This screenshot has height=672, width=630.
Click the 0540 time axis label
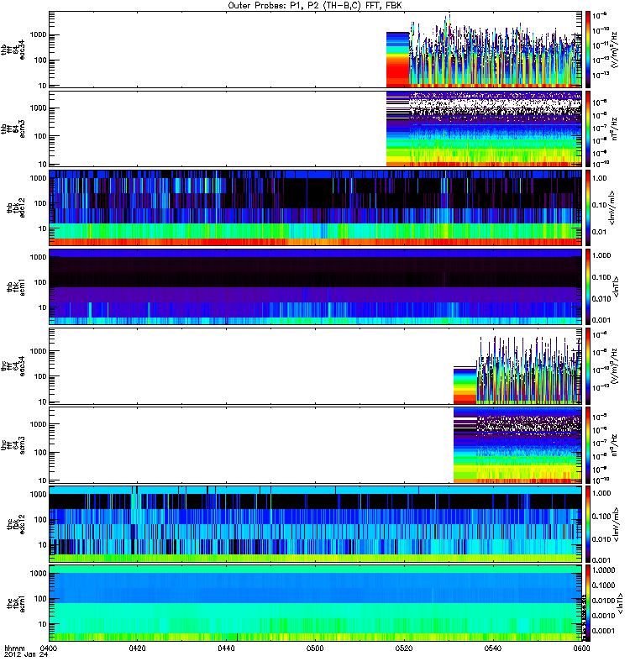coord(493,648)
